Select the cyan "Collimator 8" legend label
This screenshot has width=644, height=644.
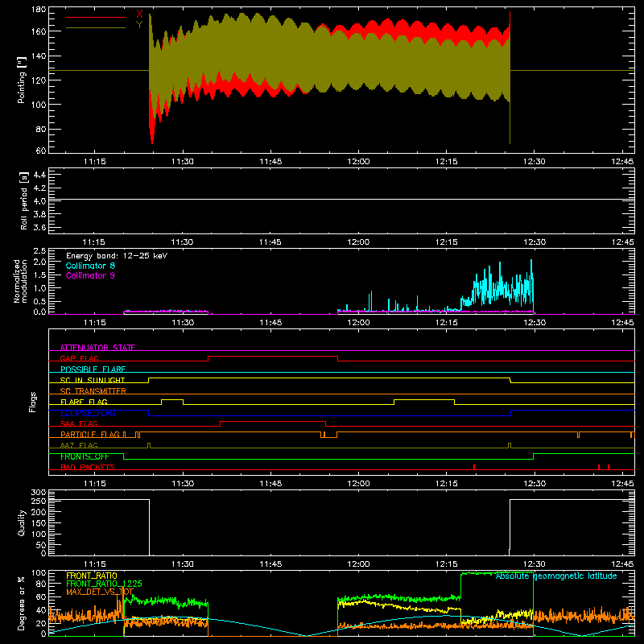(90, 266)
